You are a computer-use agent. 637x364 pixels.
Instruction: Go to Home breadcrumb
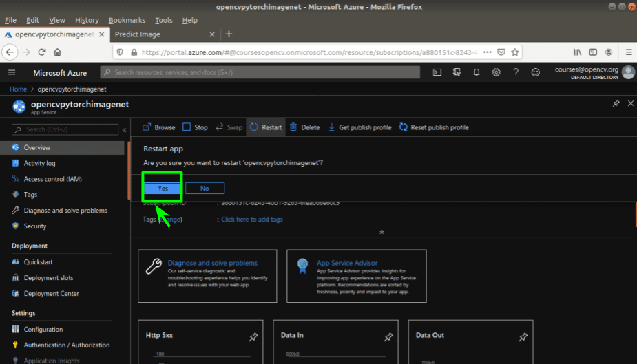tap(18, 89)
